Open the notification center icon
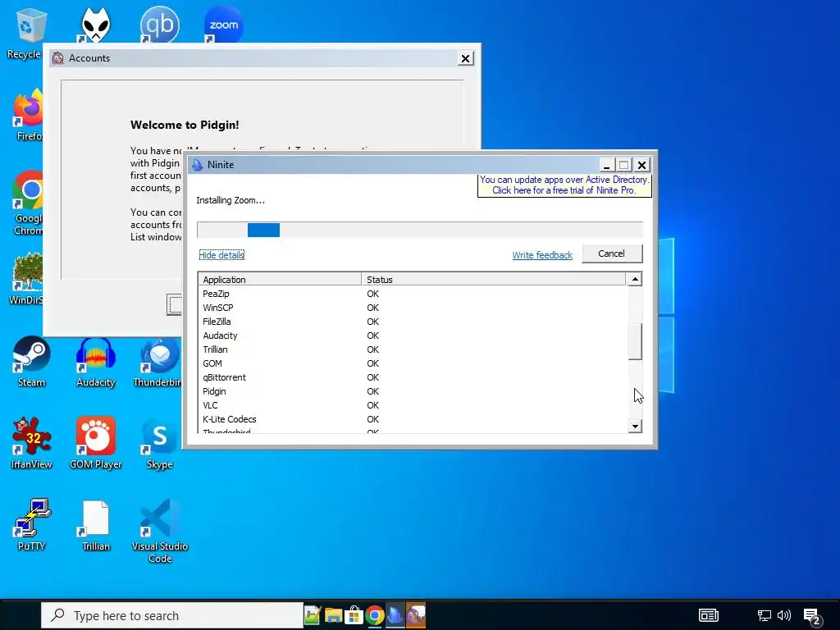840x630 pixels. click(x=812, y=617)
